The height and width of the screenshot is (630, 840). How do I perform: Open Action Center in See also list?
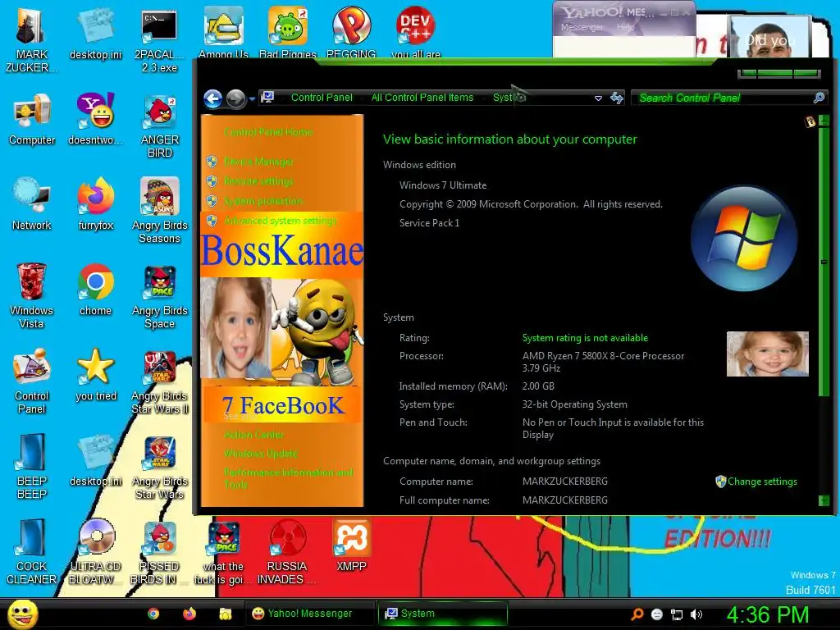tap(253, 435)
